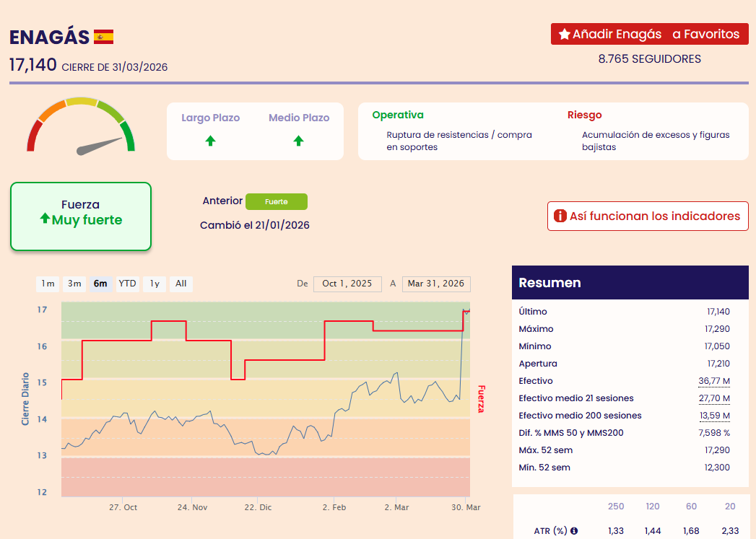Open the start date field Oct 1, 2025

[x=347, y=284]
